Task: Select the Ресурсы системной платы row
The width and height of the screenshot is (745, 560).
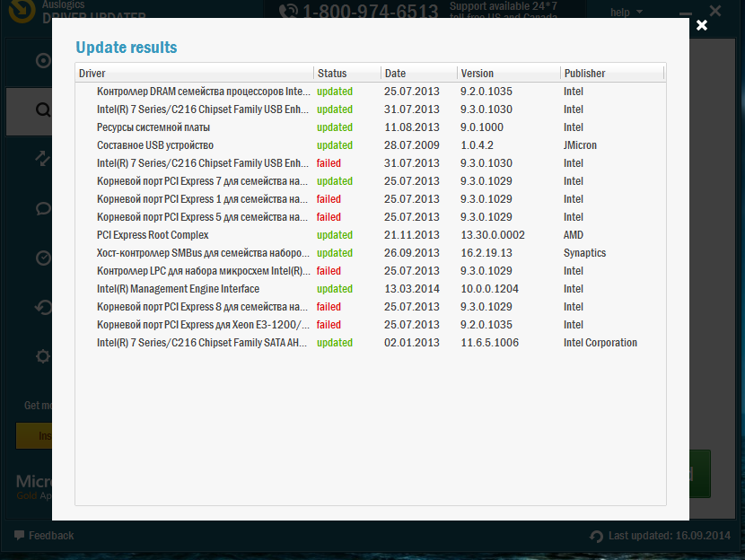Action: point(371,127)
